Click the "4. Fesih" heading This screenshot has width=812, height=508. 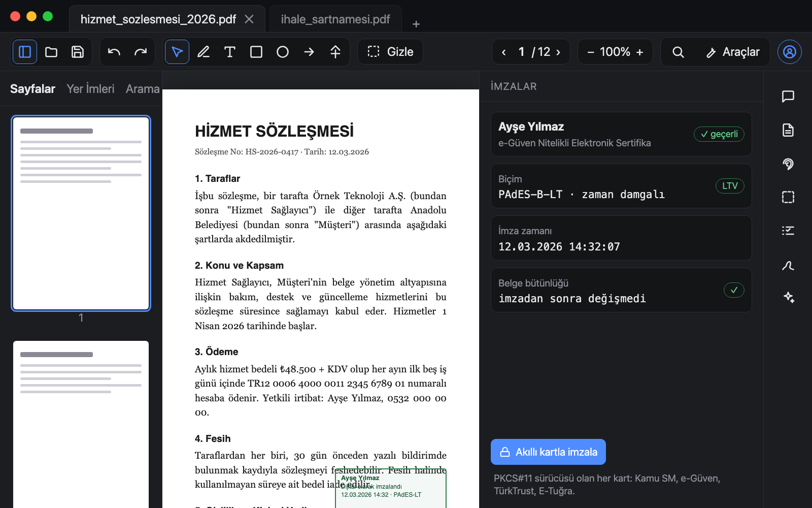(213, 439)
